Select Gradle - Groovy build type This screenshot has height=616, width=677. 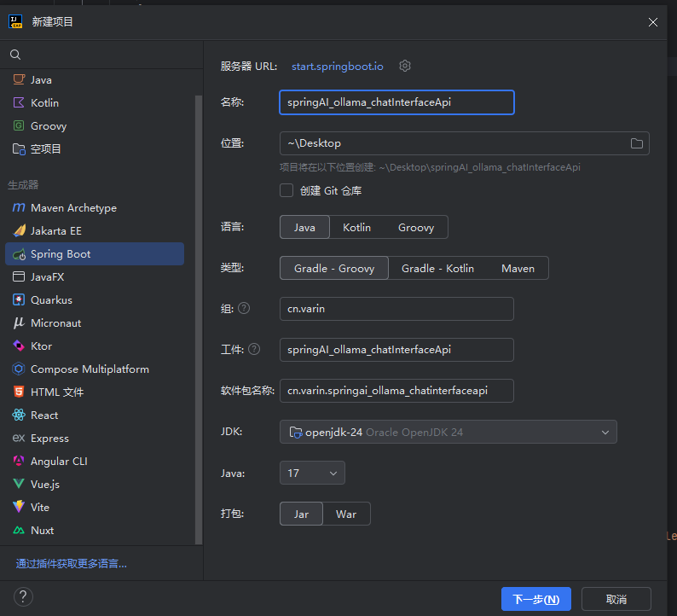[x=334, y=268]
